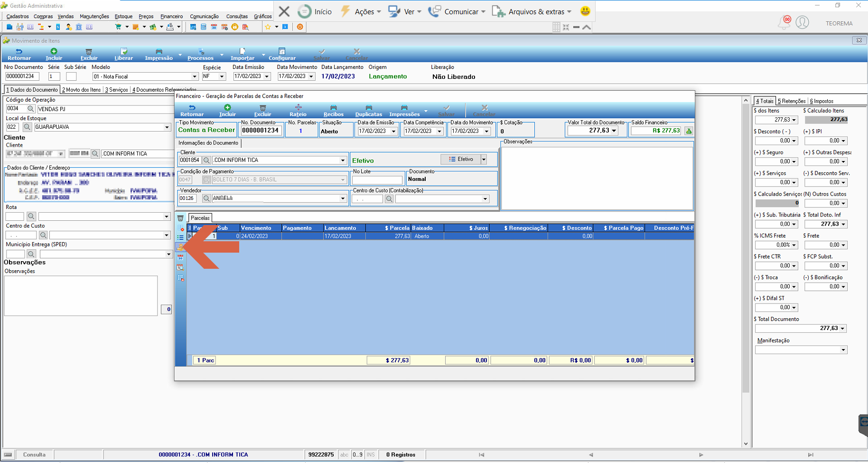Open the Efetivo dropdown arrow
Image resolution: width=868 pixels, height=463 pixels.
(x=484, y=160)
